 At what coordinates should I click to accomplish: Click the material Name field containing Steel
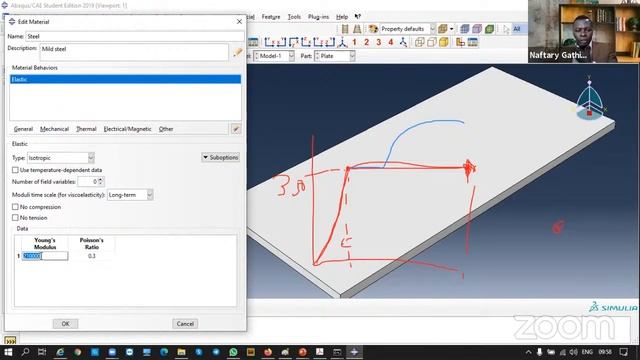135,36
